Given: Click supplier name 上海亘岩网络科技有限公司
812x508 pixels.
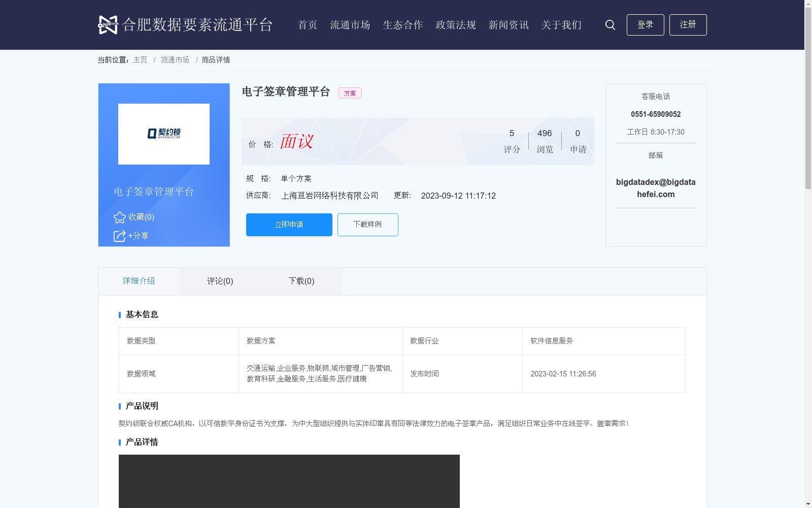Looking at the screenshot, I should click(330, 196).
